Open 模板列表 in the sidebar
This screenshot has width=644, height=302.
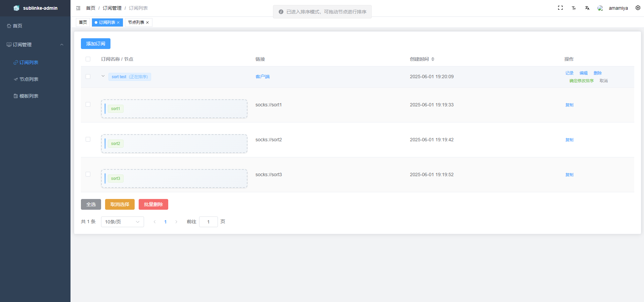click(x=35, y=96)
